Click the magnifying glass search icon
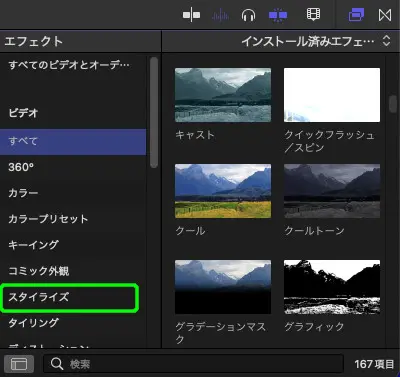400x377 pixels. click(x=57, y=364)
